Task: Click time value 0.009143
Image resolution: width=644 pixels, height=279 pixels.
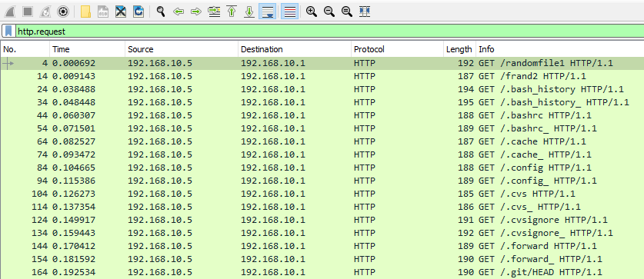Action: [x=74, y=76]
